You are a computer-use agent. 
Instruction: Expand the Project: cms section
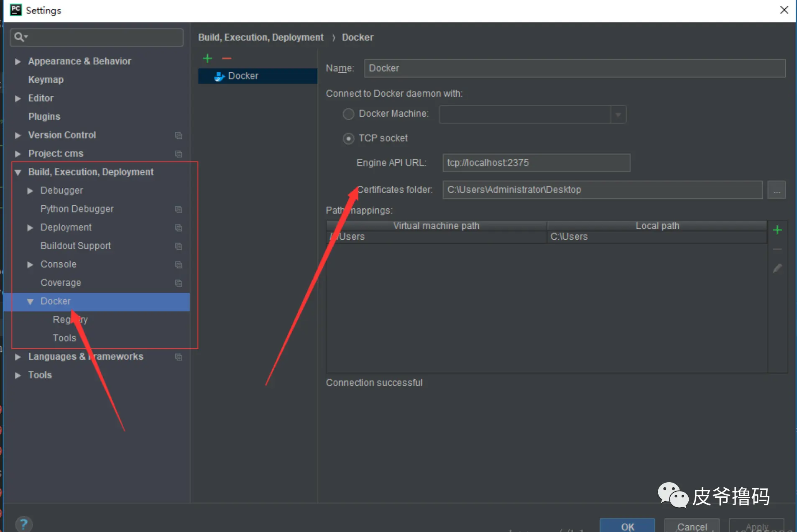pyautogui.click(x=18, y=154)
